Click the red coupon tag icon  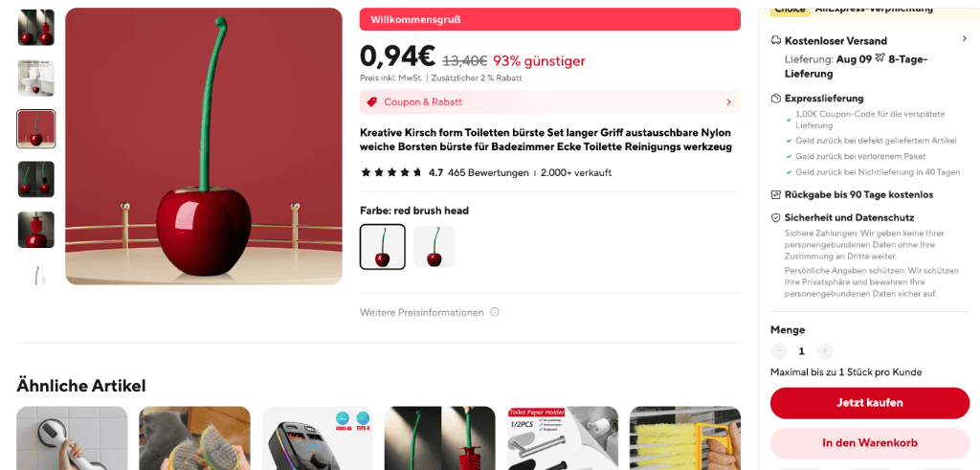(x=372, y=101)
